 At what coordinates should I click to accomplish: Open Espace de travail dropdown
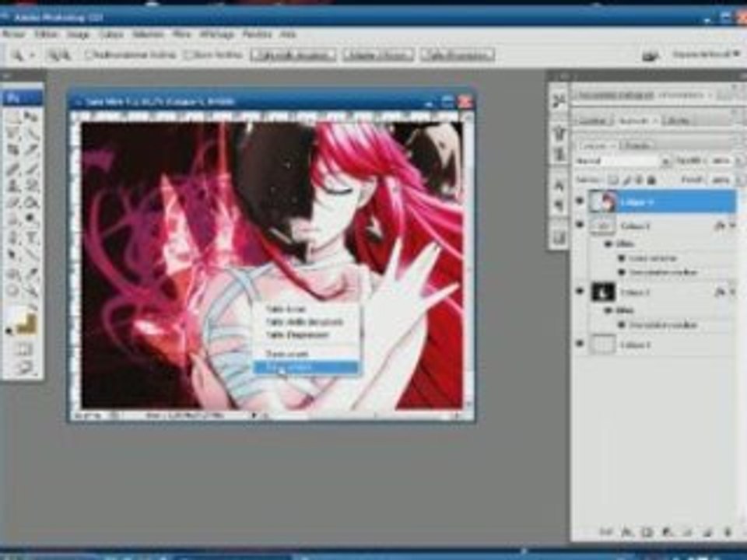tap(706, 54)
